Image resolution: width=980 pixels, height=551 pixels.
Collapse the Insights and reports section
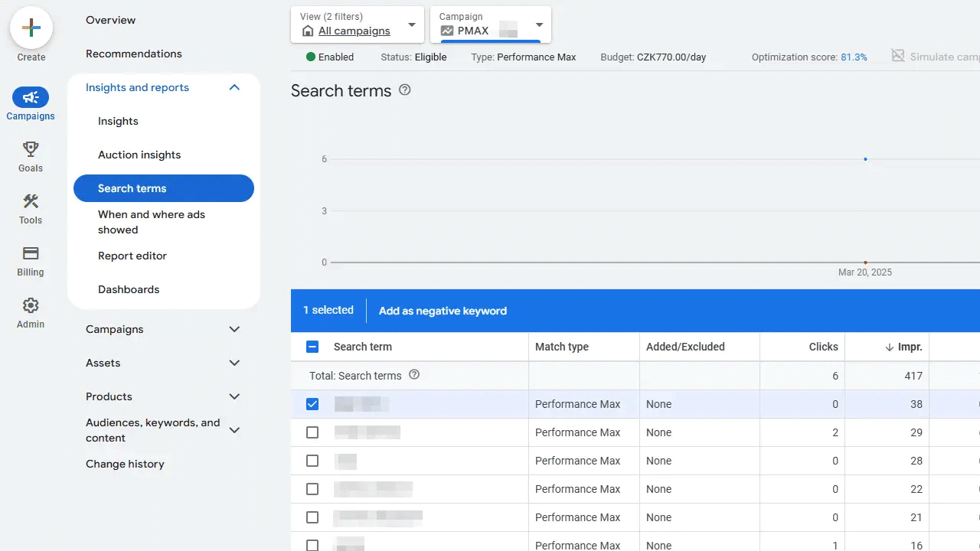pos(234,87)
